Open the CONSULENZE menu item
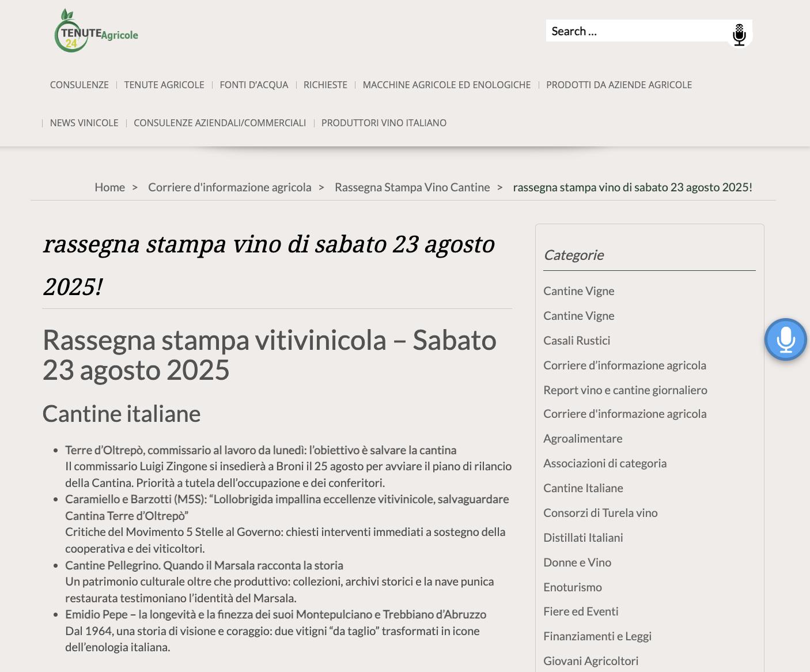810x672 pixels. (80, 85)
